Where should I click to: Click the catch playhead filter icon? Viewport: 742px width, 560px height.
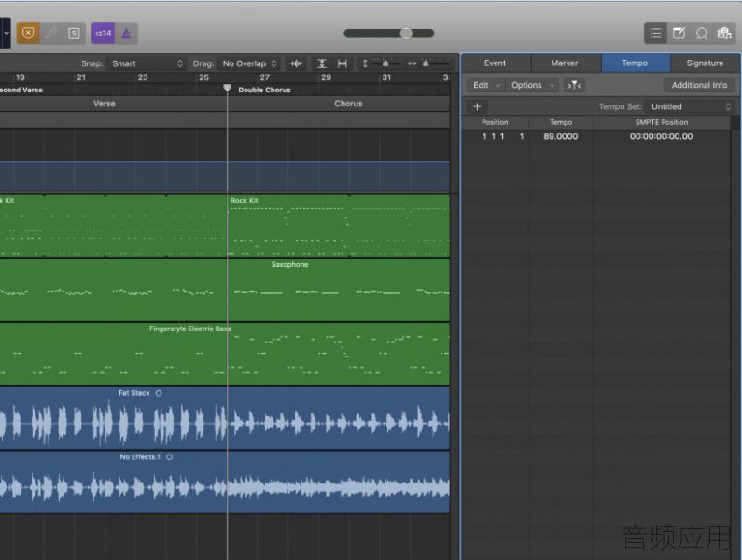point(574,85)
